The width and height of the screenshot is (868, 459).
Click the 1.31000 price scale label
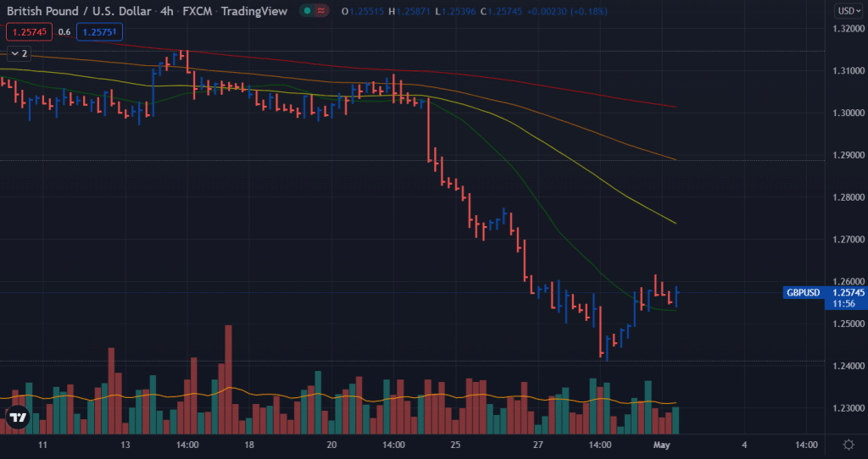[x=848, y=71]
